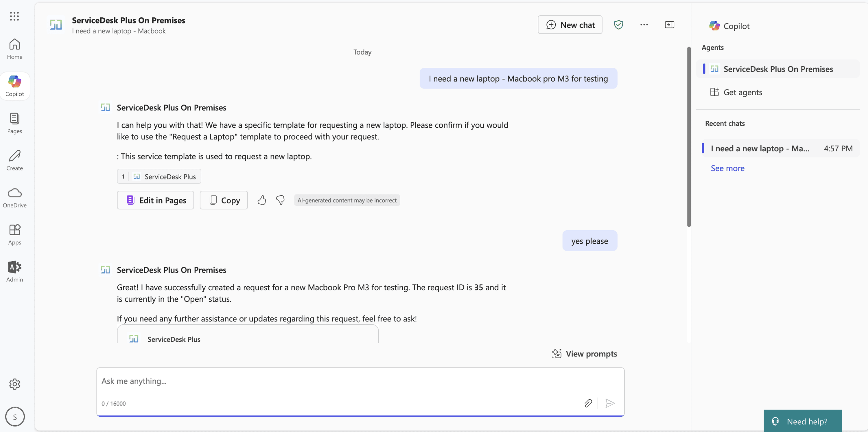Click 'AI-generated content may be incorrect' label

[x=347, y=200]
